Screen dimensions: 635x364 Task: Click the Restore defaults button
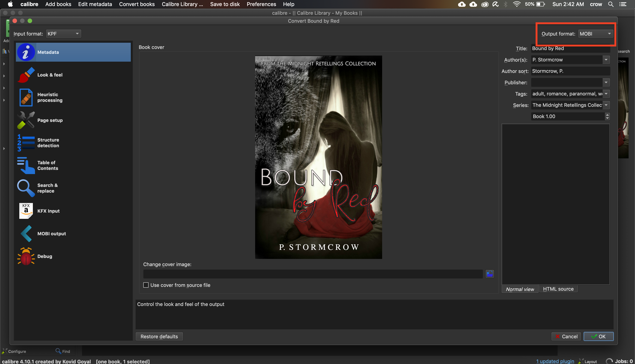[x=159, y=336]
